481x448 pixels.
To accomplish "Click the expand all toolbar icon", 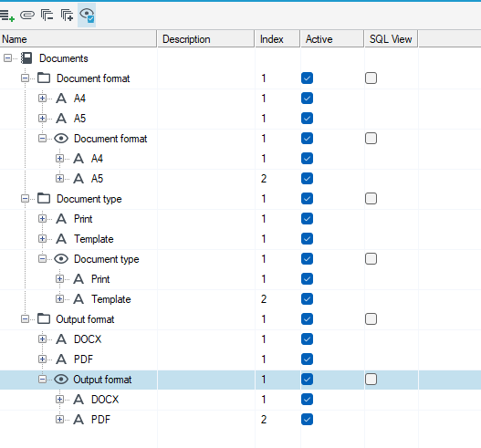I will click(x=67, y=15).
